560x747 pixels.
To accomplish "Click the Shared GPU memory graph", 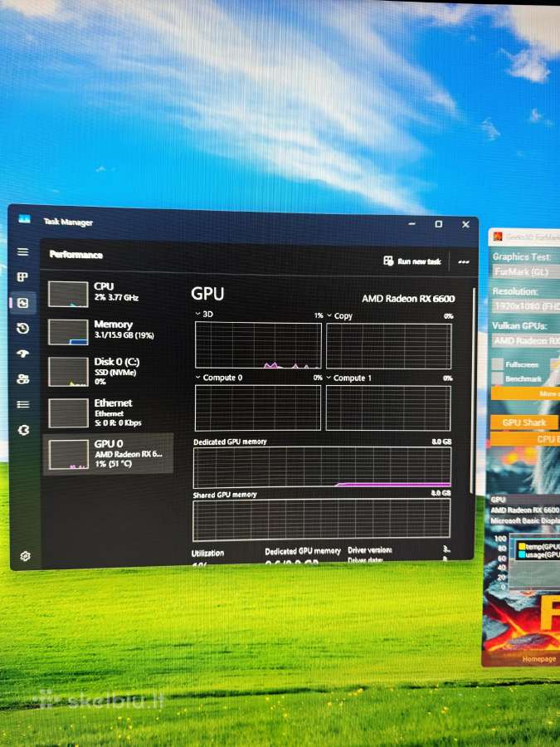I will point(321,520).
